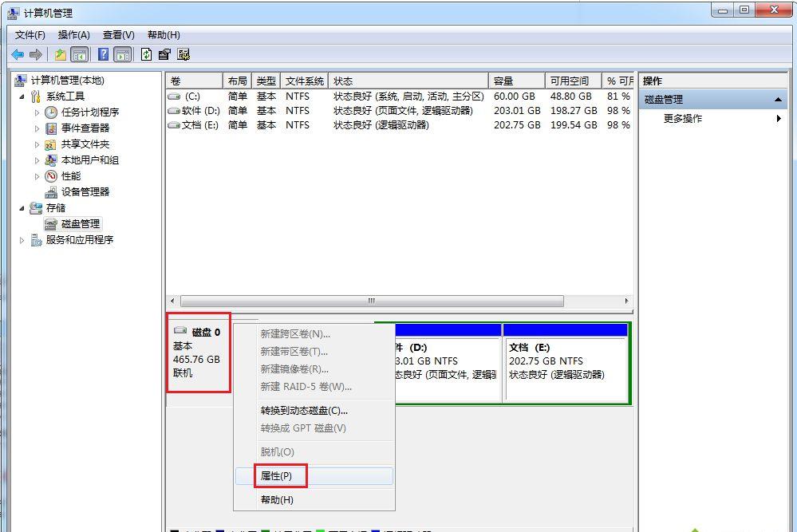Select 系统工具 in the tree
The image size is (797, 532).
pyautogui.click(x=65, y=96)
